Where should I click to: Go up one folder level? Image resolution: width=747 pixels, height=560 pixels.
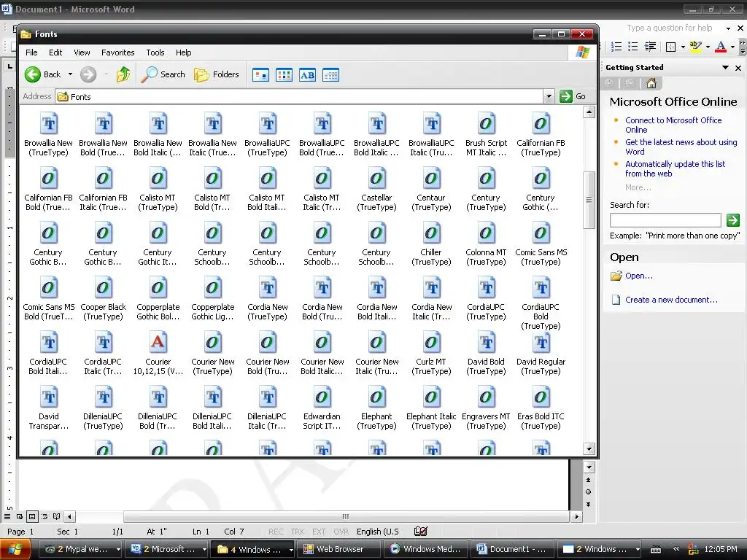coord(123,74)
